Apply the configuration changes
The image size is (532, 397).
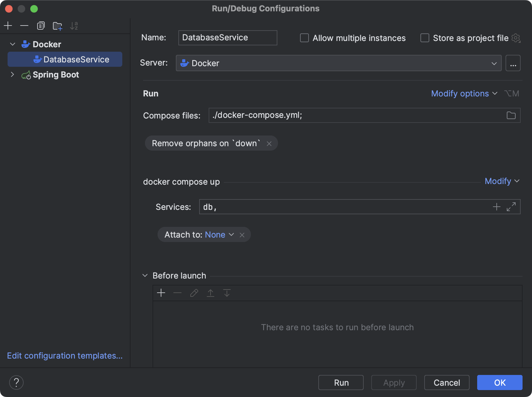tap(394, 383)
